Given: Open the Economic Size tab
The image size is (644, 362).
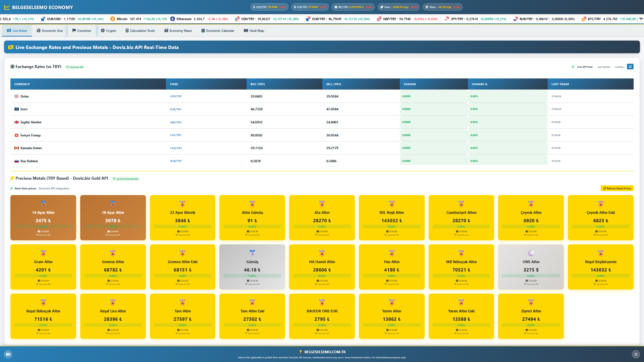Looking at the screenshot, I should (x=50, y=31).
